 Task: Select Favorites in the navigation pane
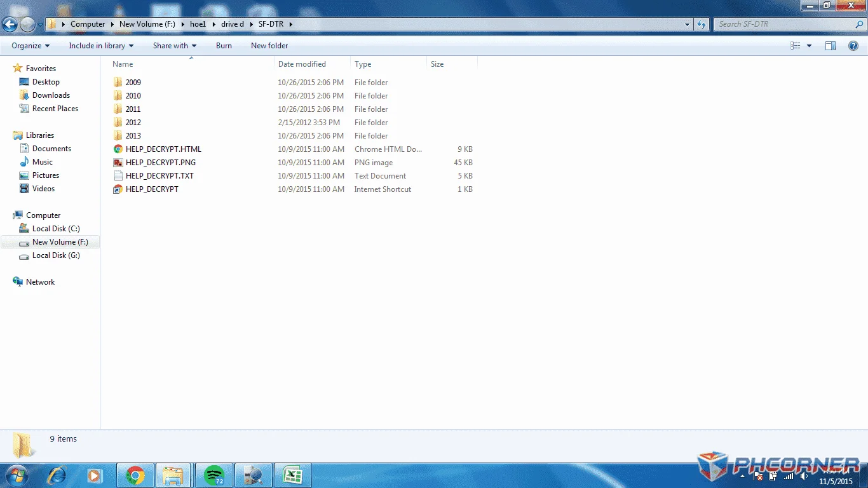[x=41, y=69]
